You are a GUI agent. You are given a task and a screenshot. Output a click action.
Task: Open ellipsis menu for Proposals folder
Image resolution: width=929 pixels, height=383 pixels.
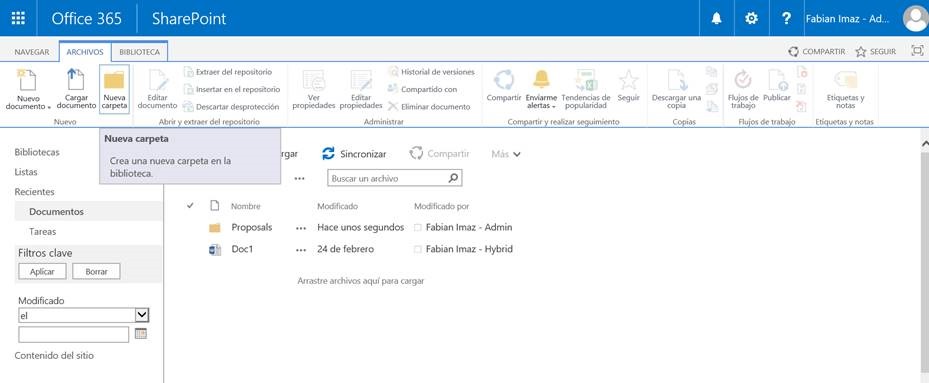click(301, 228)
